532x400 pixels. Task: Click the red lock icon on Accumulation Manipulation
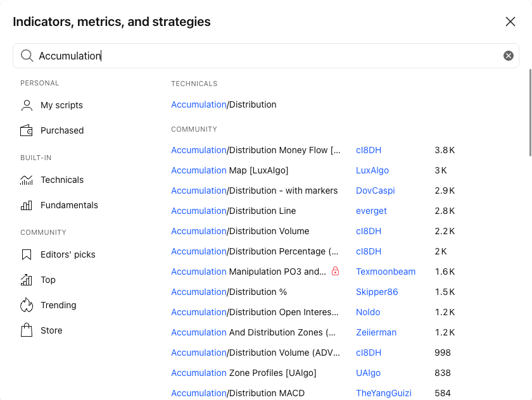point(335,271)
